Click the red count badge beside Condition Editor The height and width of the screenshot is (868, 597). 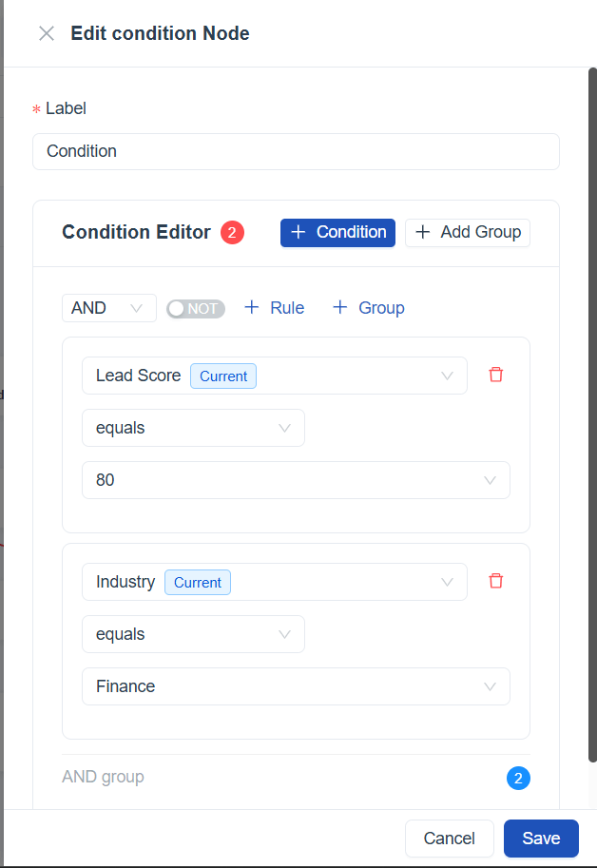click(232, 232)
